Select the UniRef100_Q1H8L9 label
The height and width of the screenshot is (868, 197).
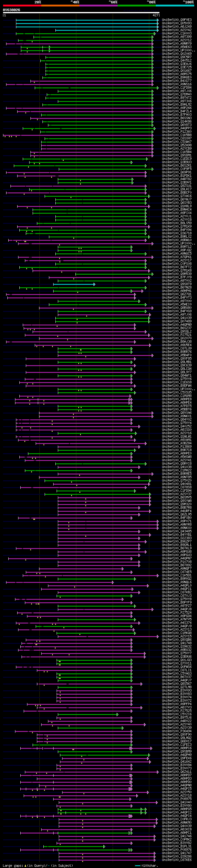click(x=177, y=206)
